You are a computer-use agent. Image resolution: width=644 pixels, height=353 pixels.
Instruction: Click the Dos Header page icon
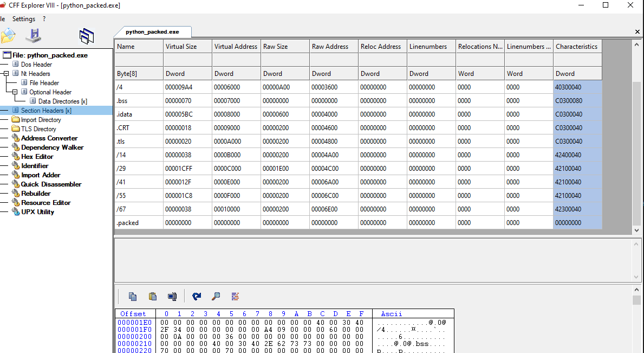click(16, 64)
